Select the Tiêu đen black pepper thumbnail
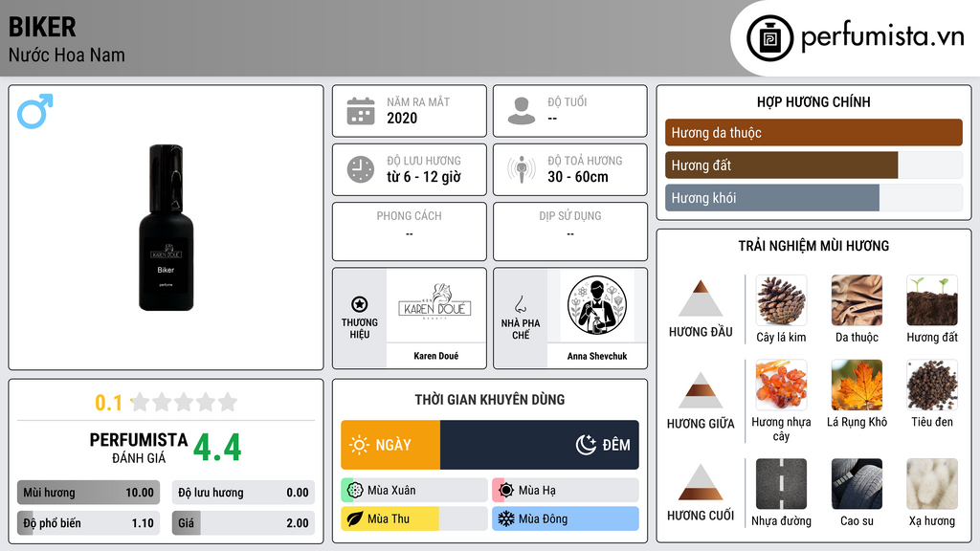Screen dimensions: 980x551 coord(932,385)
